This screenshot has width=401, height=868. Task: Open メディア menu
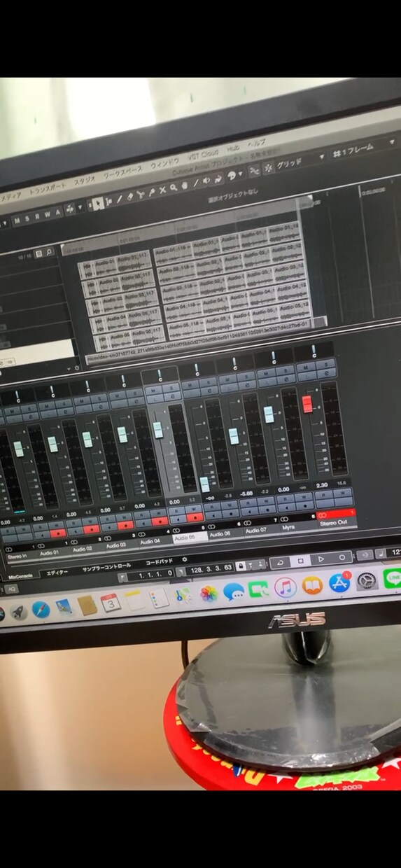[10, 197]
